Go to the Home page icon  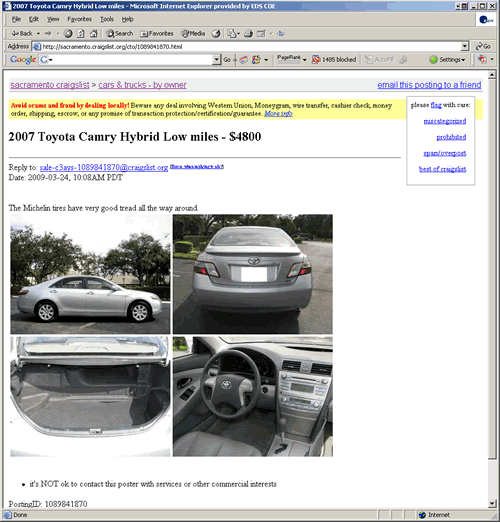[x=94, y=33]
